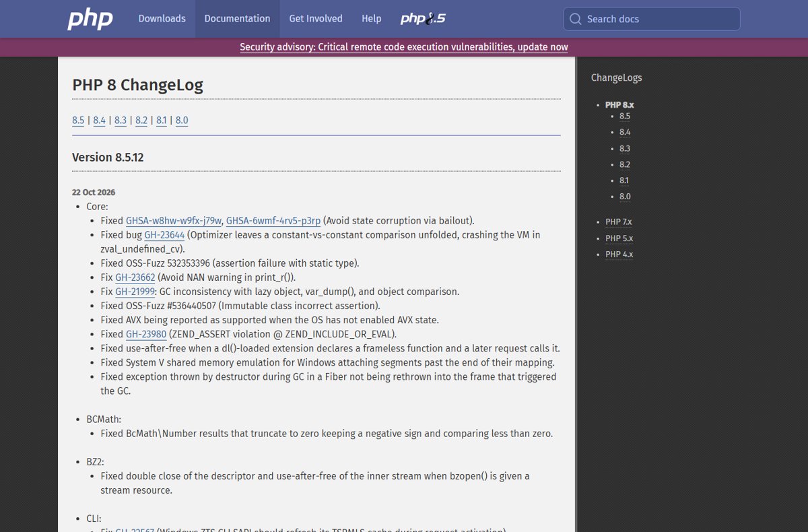Image resolution: width=808 pixels, height=532 pixels.
Task: Click the BZ2 section label
Action: pyautogui.click(x=95, y=462)
